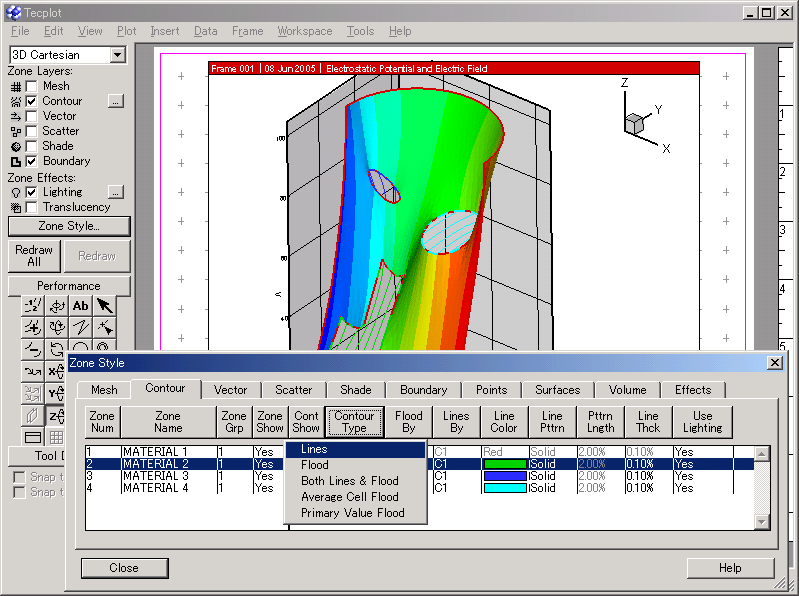
Task: Choose Flood from contour type menu
Action: point(355,465)
